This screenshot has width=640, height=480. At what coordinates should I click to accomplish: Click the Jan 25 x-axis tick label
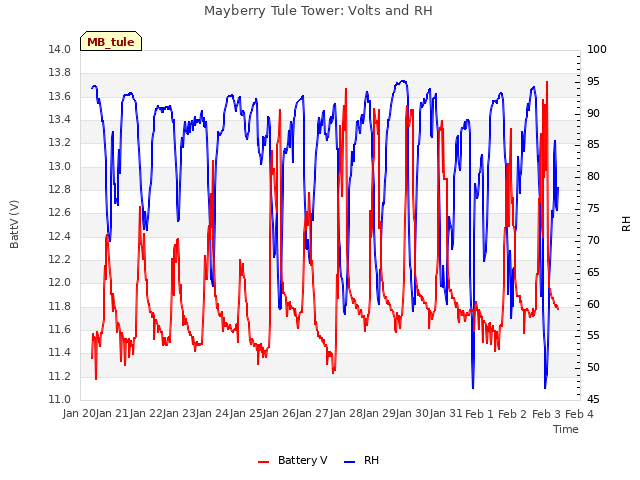[246, 413]
